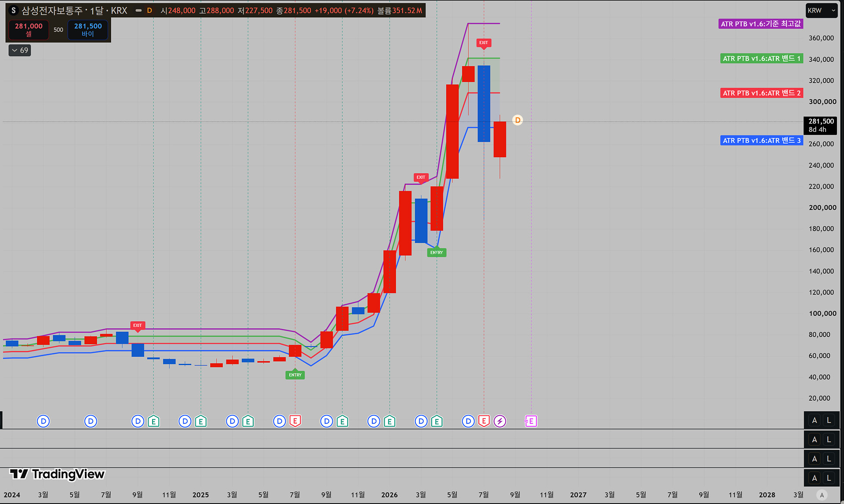Click the volume value 볼륨351.52M

pyautogui.click(x=400, y=11)
